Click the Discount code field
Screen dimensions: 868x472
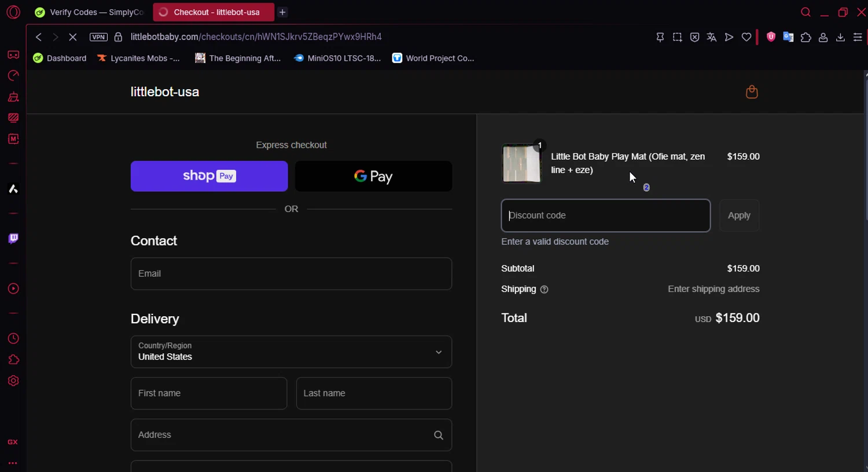606,215
